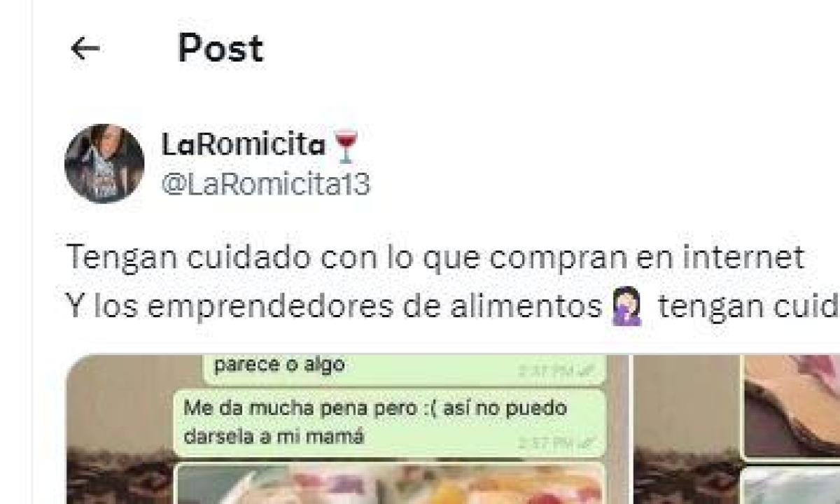Click the wine glass emoji beside LaRomicita

[x=345, y=146]
